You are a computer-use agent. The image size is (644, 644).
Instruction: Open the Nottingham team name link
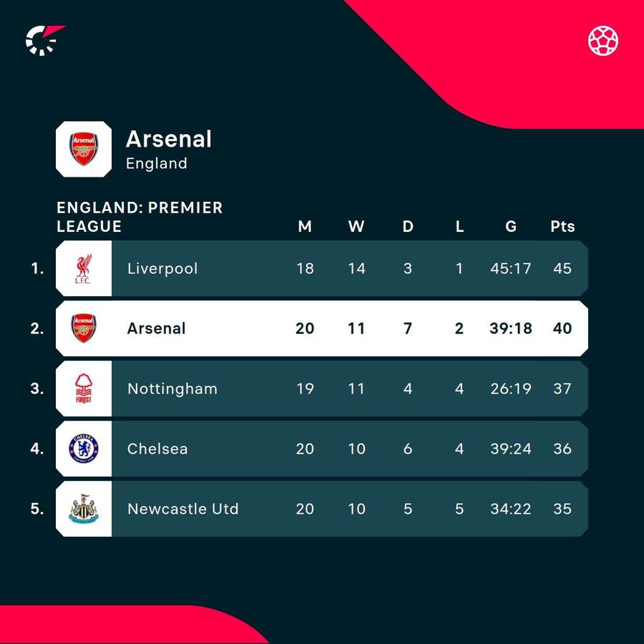(x=172, y=389)
